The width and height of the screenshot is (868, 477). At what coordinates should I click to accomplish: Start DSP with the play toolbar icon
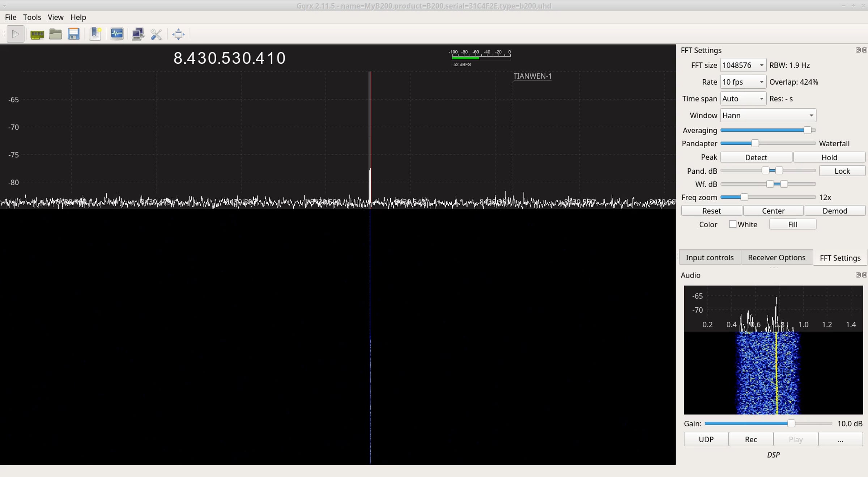(15, 34)
